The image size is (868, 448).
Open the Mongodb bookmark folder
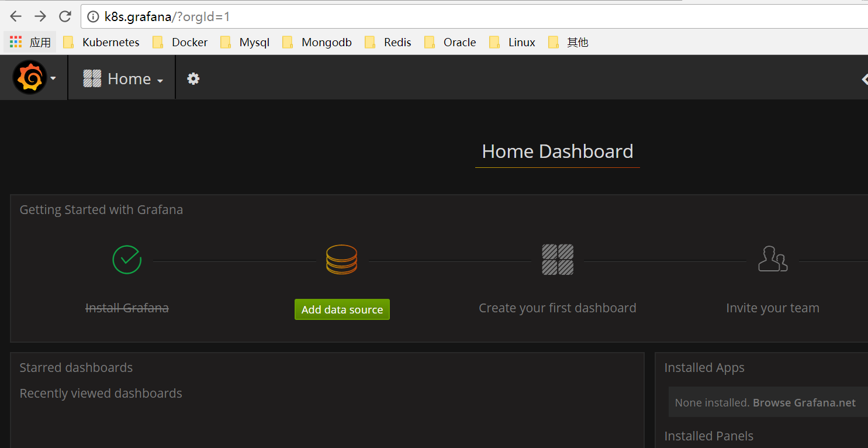tap(317, 42)
